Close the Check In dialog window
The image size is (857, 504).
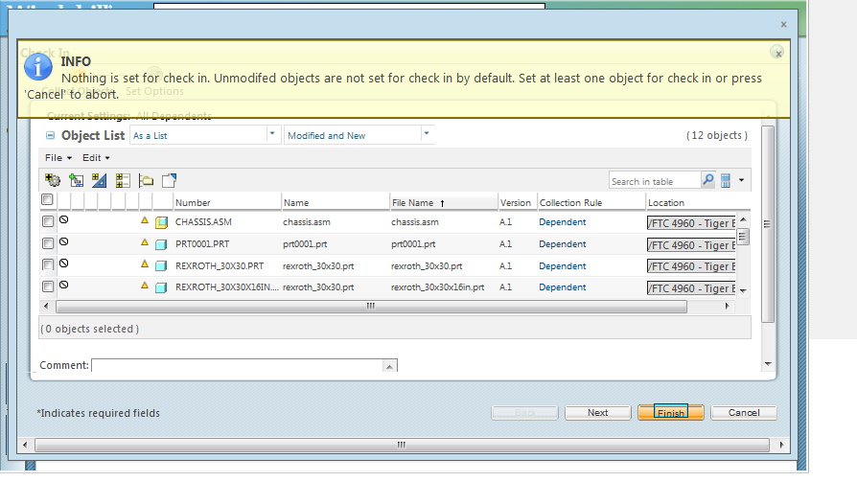(x=784, y=25)
